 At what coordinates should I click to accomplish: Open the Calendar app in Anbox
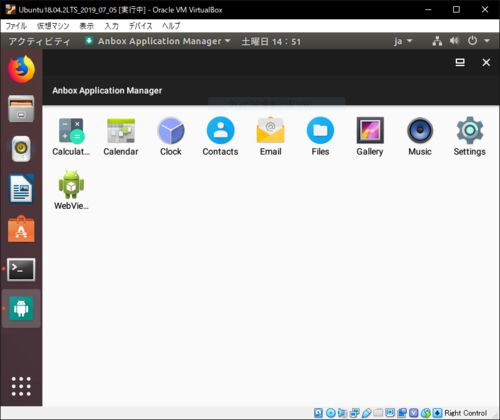click(121, 137)
